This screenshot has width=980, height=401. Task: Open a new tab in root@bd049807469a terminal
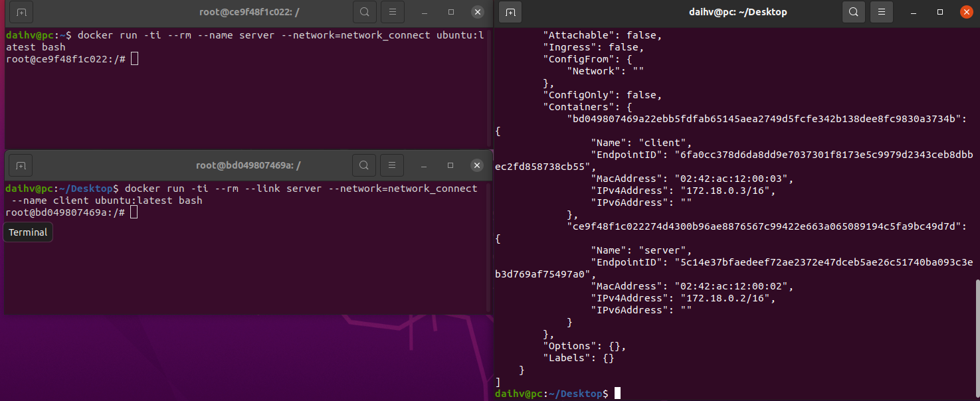click(x=19, y=165)
